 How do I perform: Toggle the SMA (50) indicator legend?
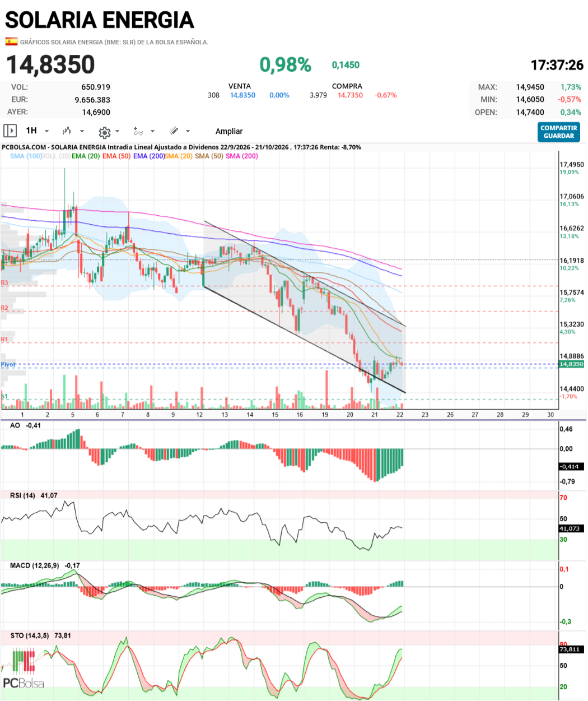(x=209, y=156)
